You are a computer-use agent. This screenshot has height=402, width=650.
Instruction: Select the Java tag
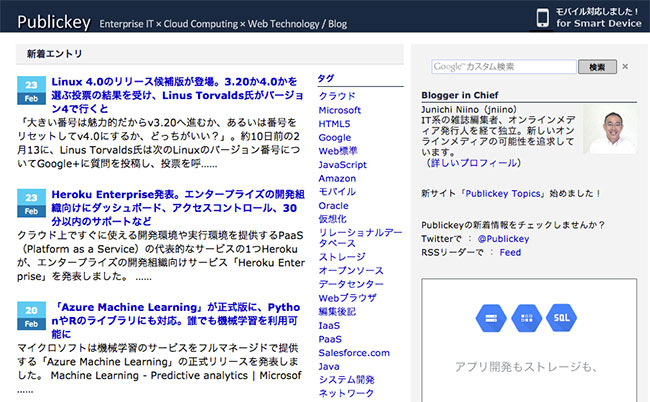pyautogui.click(x=329, y=366)
